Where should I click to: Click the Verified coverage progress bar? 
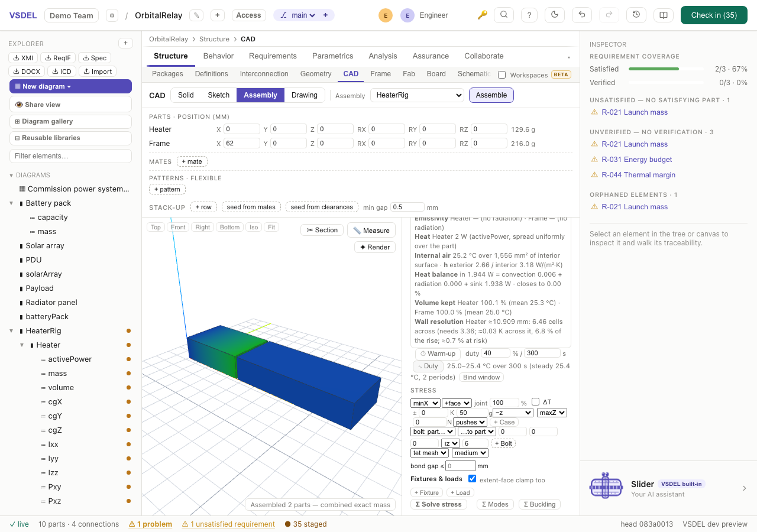pyautogui.click(x=667, y=83)
